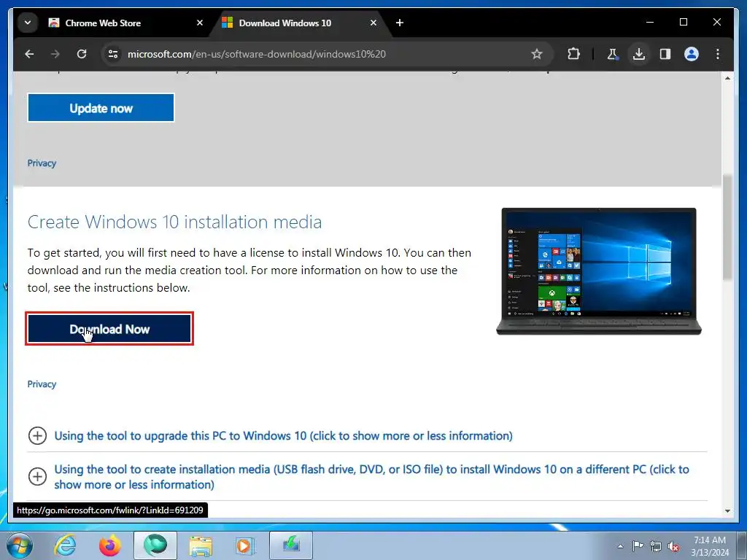Open the Chrome profile avatar

(692, 54)
